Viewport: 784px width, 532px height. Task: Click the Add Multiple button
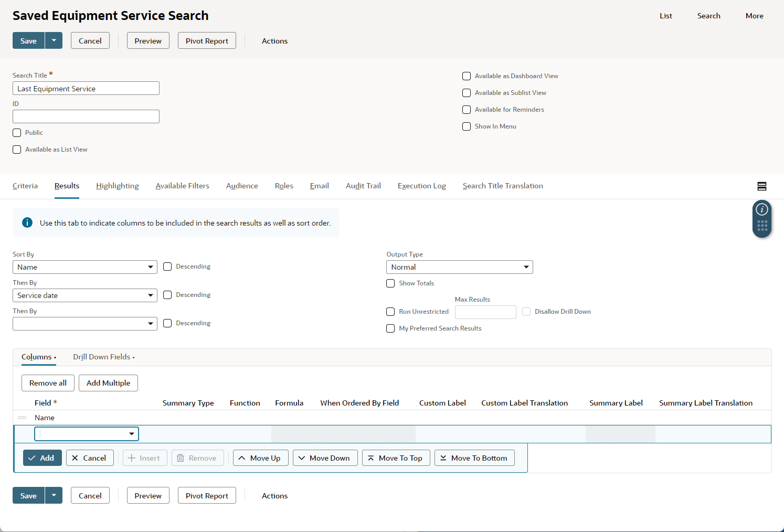tap(108, 383)
